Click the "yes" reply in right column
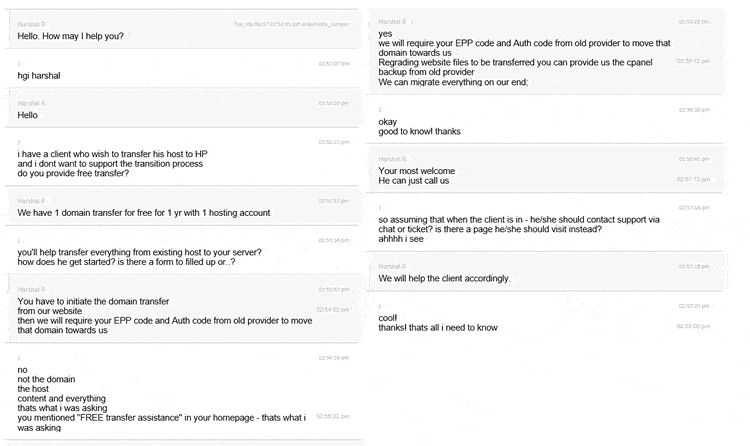The width and height of the screenshot is (750, 446). coord(385,33)
